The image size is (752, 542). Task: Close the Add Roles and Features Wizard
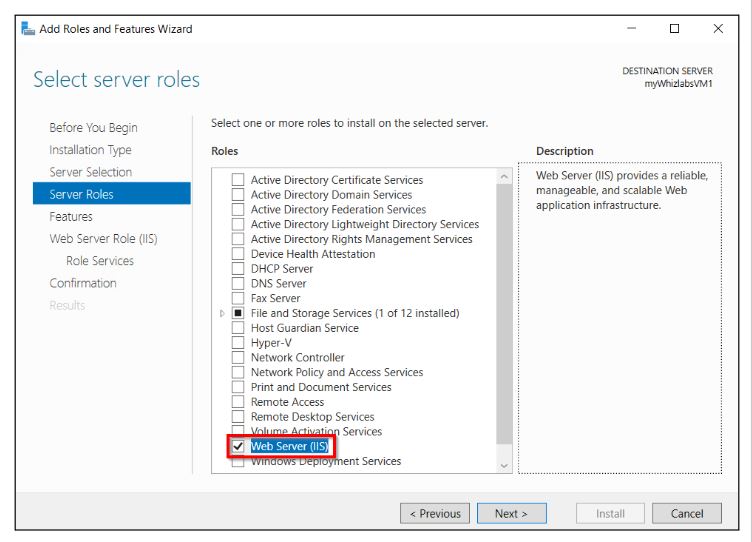click(718, 28)
